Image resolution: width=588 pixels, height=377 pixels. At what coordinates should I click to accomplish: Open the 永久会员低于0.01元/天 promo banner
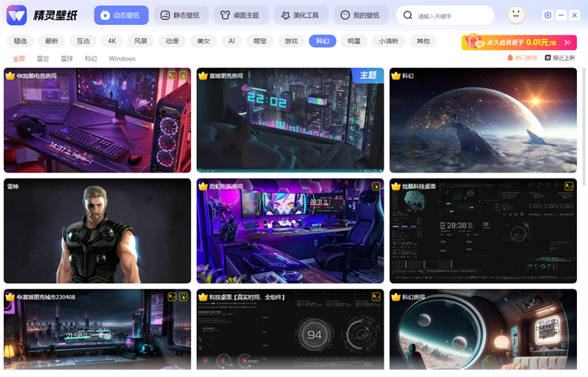[519, 42]
